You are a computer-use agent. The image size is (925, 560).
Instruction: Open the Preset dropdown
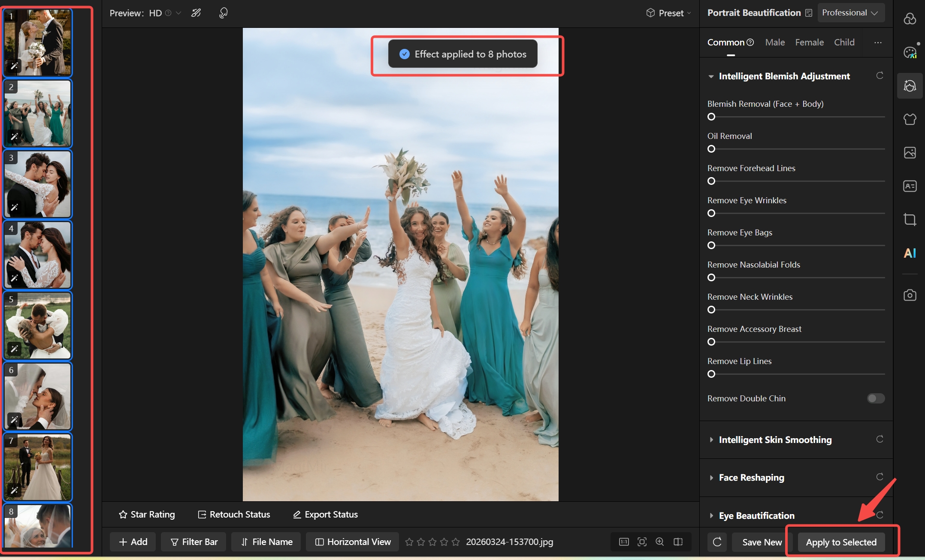[x=669, y=13]
